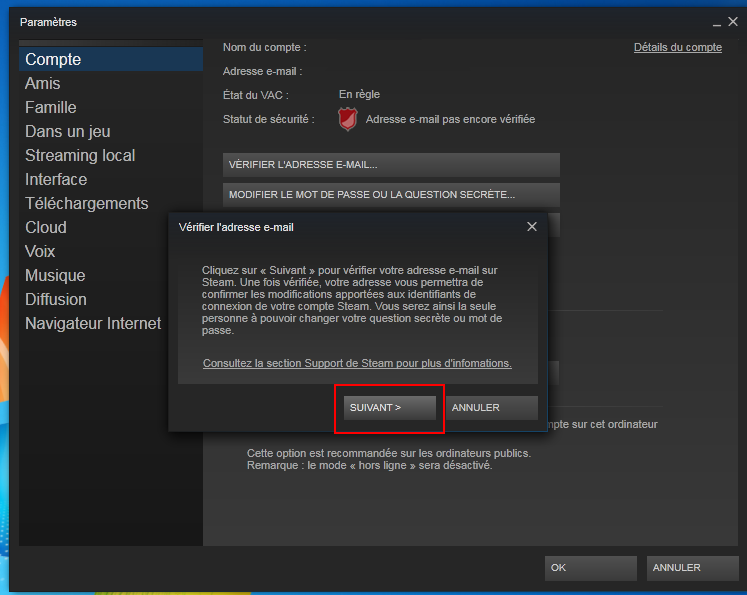Click the 'En règle' VAC status text
This screenshot has width=747, height=595.
[x=359, y=94]
